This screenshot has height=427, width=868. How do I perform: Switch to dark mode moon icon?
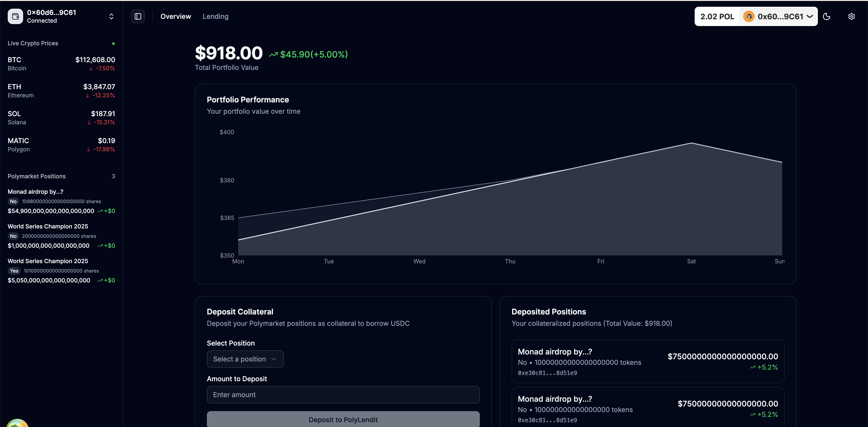827,16
